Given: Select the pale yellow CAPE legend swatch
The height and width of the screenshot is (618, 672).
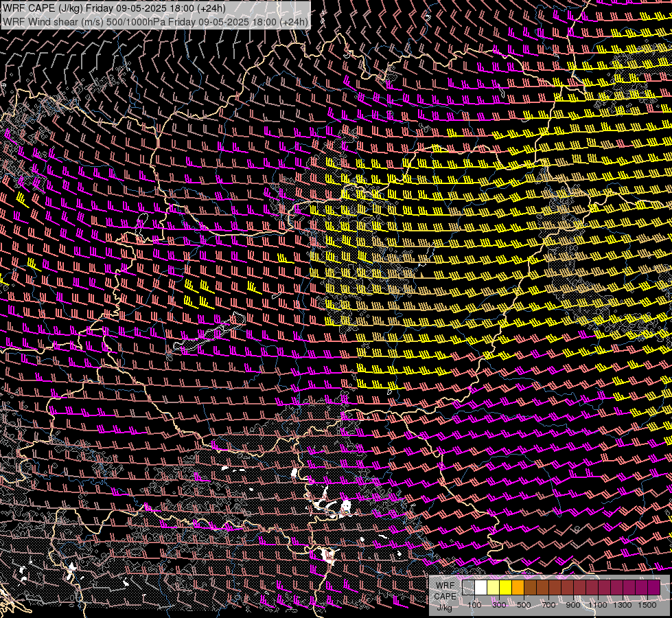Looking at the screenshot, I should pyautogui.click(x=494, y=587).
